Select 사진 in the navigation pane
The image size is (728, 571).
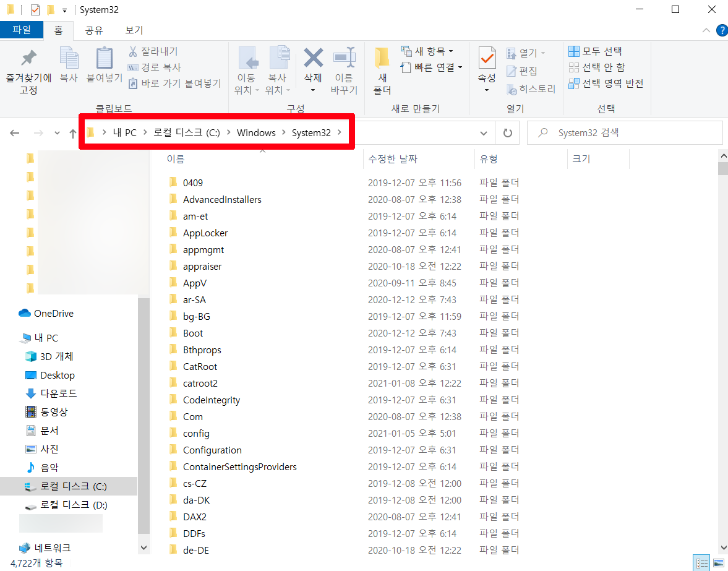[42, 449]
